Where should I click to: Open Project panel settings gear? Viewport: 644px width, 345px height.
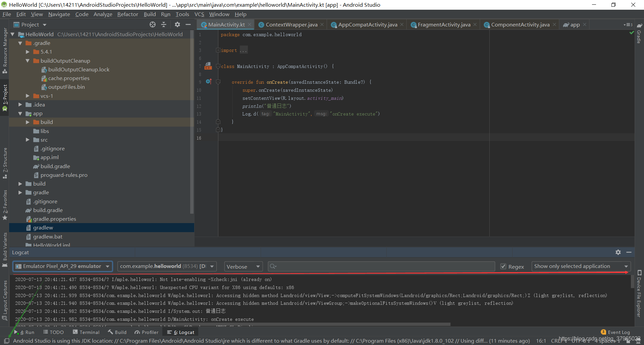tap(177, 24)
